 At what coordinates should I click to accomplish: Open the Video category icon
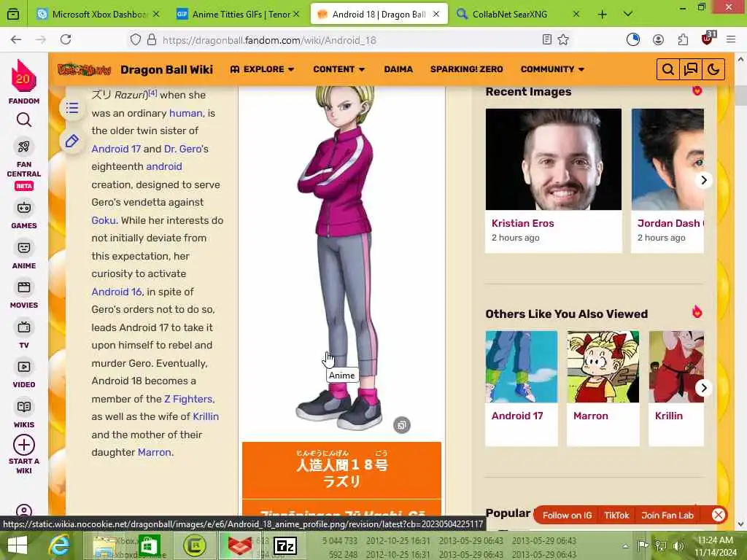tap(24, 367)
